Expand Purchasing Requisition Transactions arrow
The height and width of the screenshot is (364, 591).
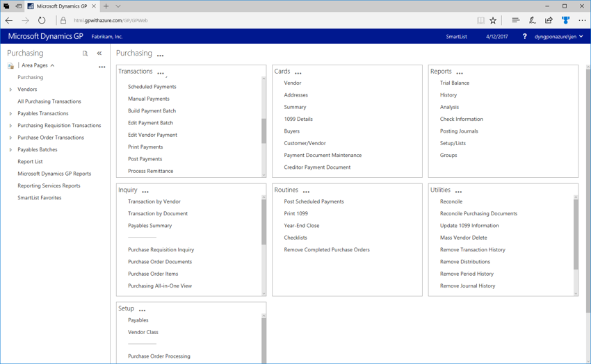coord(10,126)
